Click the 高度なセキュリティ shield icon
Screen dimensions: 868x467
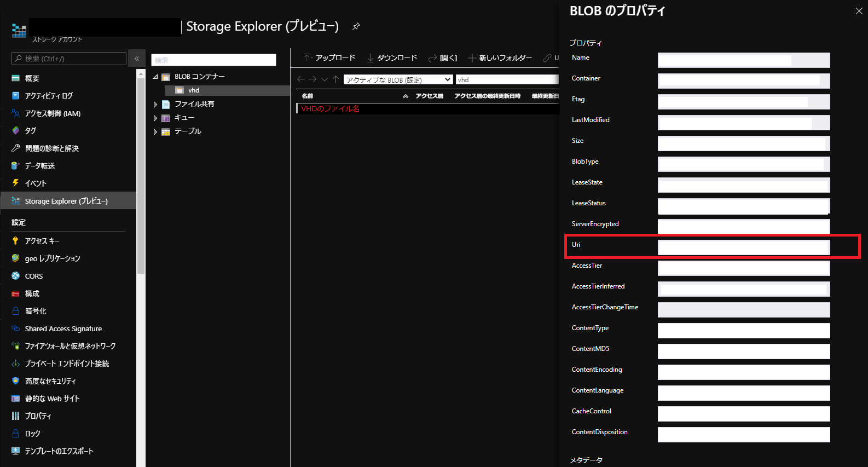point(15,381)
